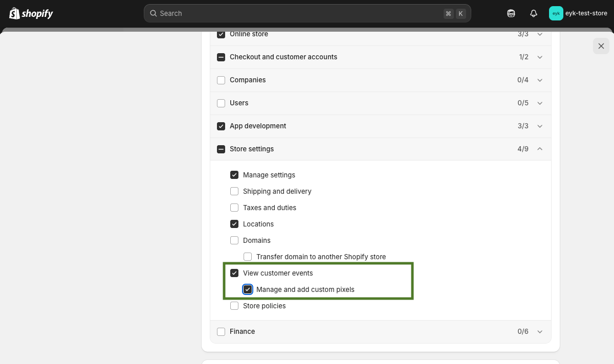Screen dimensions: 614x364
Task: Click the Users 0/5 count
Action: click(523, 103)
